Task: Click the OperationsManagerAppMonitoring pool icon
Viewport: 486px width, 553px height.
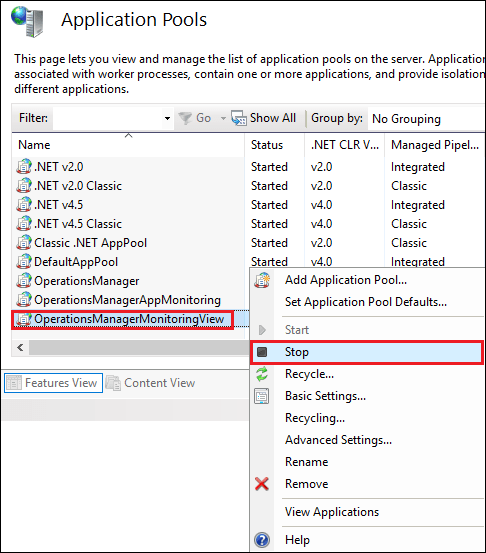Action: [24, 300]
